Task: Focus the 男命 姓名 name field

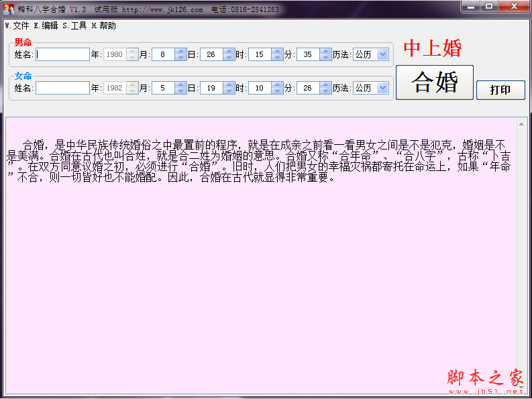Action: point(63,54)
